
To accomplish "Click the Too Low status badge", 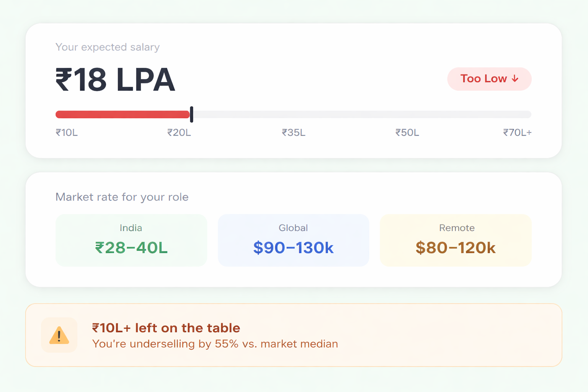I will tap(489, 79).
